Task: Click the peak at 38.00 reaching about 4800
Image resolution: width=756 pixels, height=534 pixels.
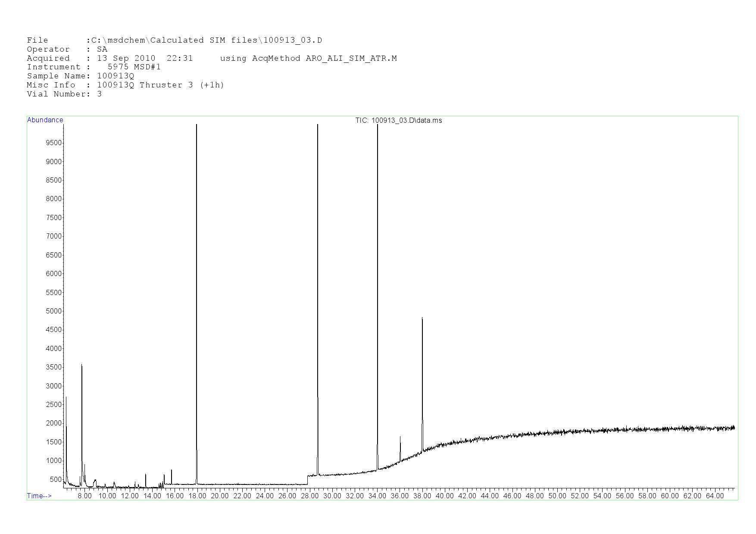Action: (x=422, y=366)
